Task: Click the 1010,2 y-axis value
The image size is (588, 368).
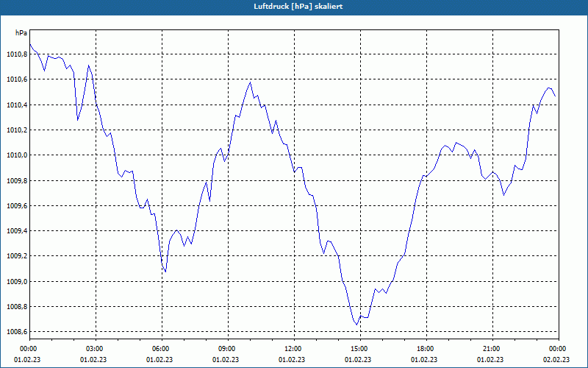Action: (x=17, y=130)
